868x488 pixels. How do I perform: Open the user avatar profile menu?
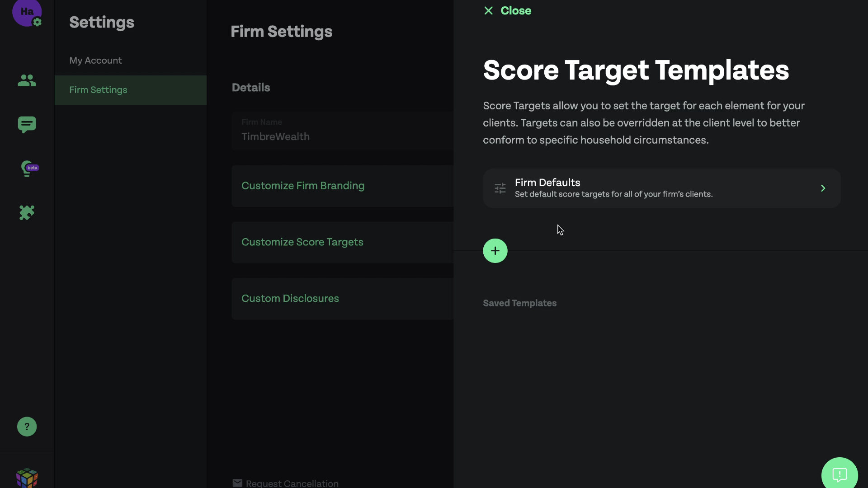click(x=27, y=12)
